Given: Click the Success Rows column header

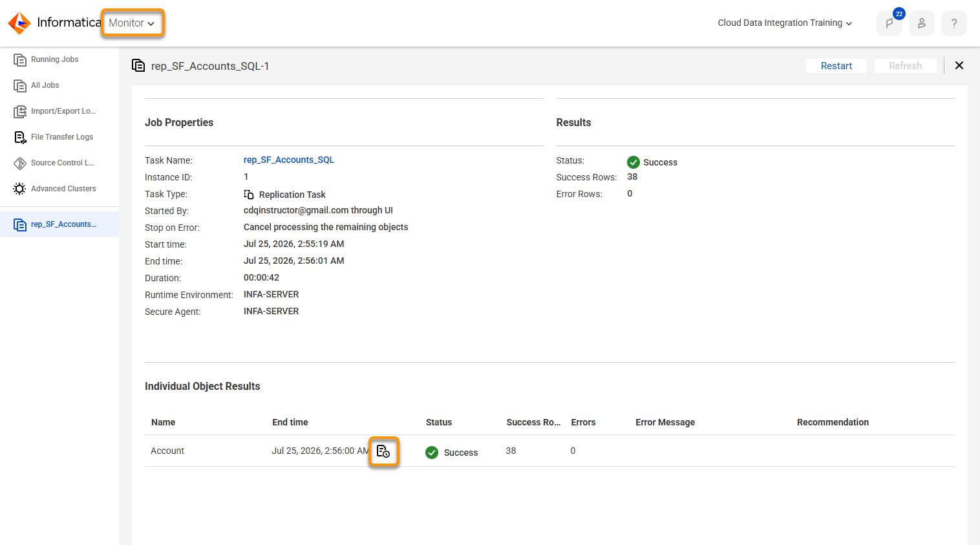Looking at the screenshot, I should 533,422.
